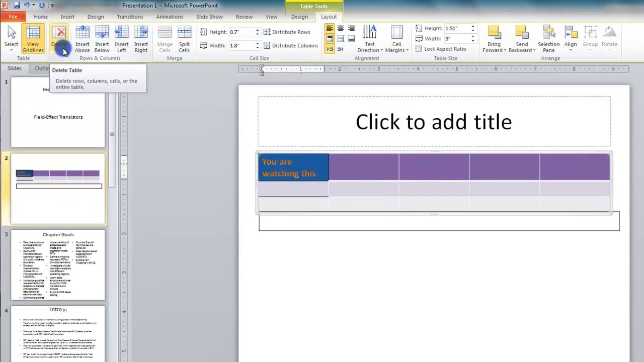Align text left in cell

point(330,29)
